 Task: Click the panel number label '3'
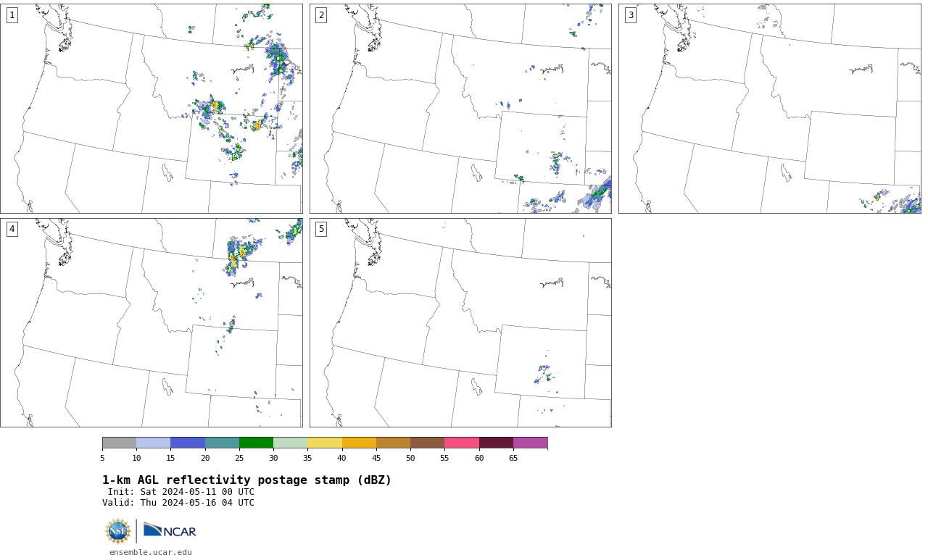coord(631,15)
